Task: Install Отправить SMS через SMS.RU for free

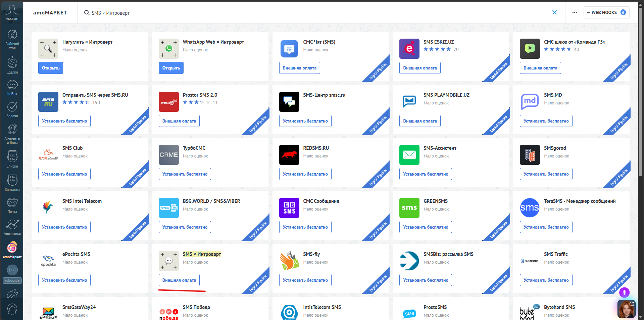Action: click(x=64, y=121)
